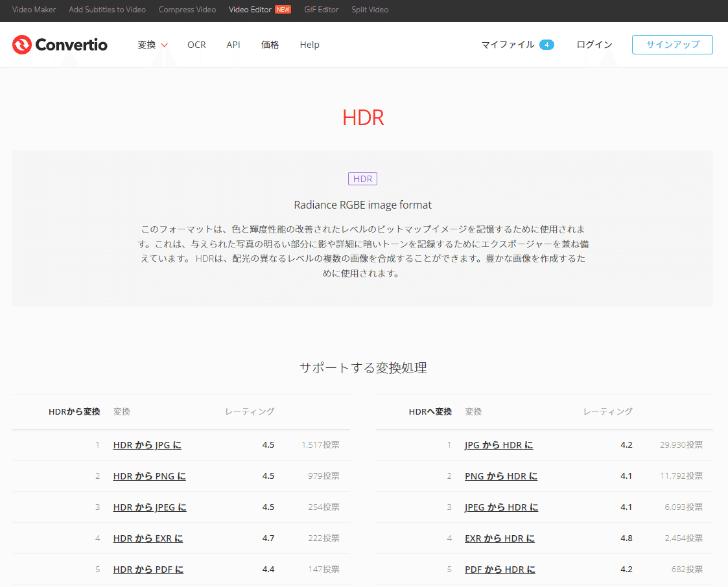Open the HDR から JPG に conversion

click(x=147, y=445)
